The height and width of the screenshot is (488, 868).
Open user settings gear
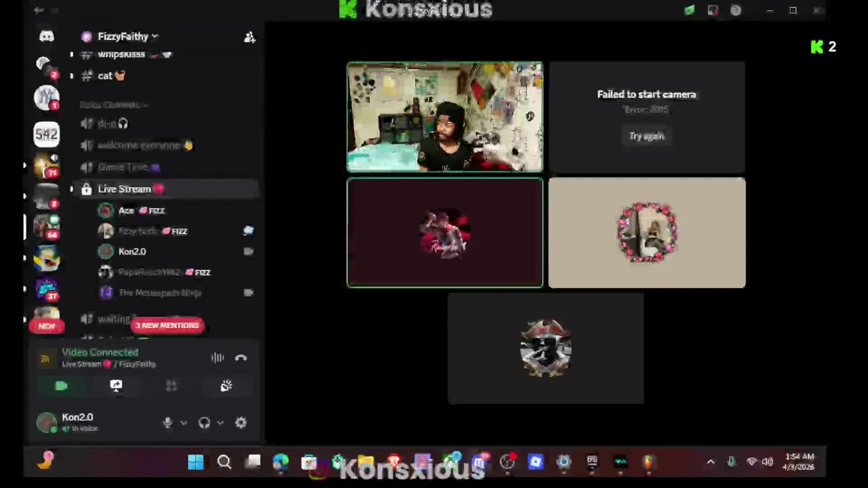(241, 423)
